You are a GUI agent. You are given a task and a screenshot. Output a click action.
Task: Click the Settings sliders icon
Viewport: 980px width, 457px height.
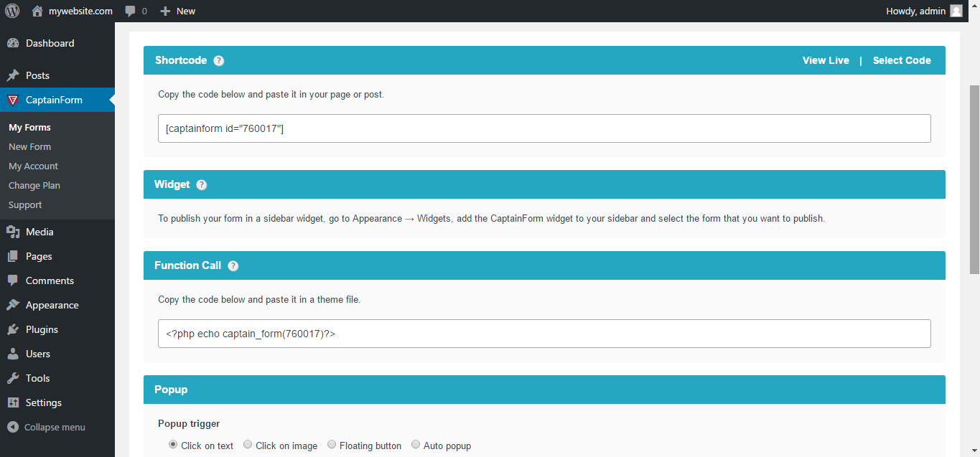(x=13, y=402)
